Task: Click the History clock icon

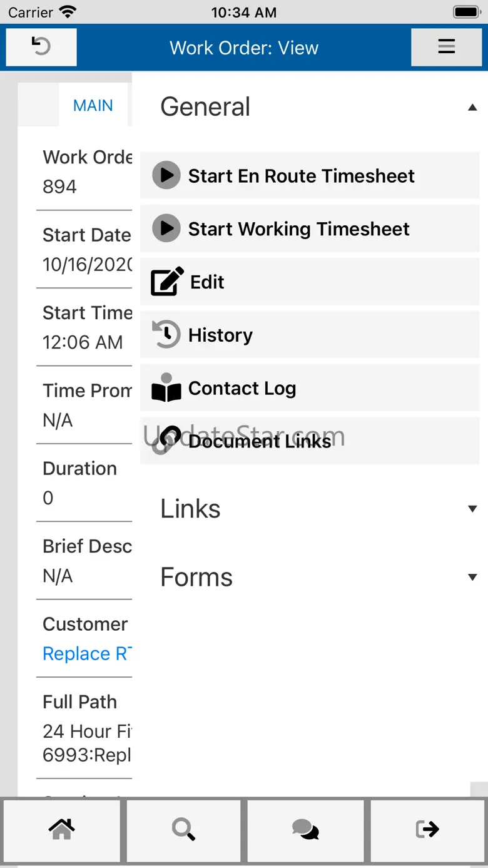Action: 166,335
